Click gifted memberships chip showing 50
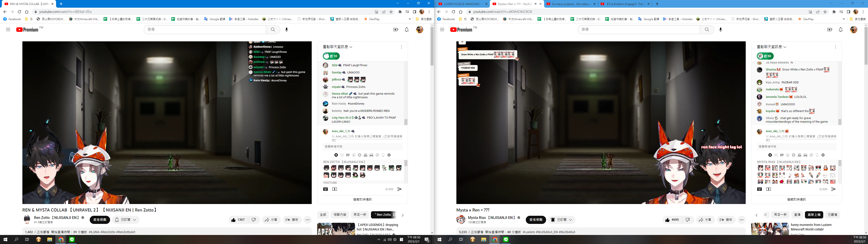The height and width of the screenshot is (244, 868). [765, 56]
